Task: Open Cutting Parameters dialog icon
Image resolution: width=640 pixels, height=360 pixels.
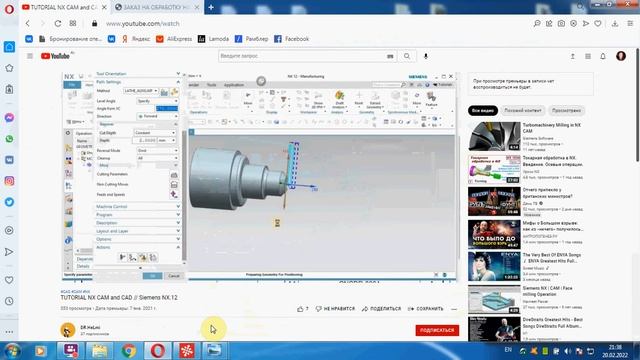Action: click(x=174, y=175)
